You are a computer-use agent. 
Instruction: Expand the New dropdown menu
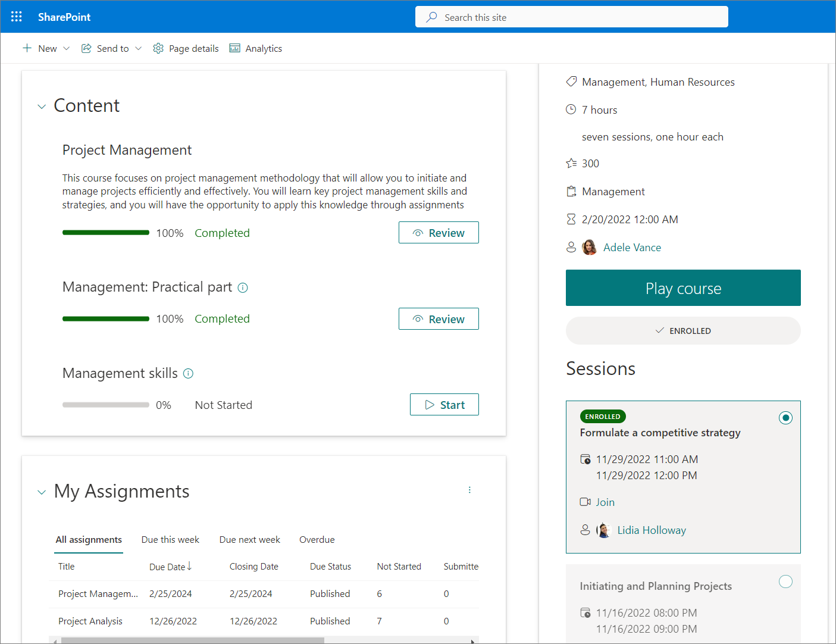66,48
